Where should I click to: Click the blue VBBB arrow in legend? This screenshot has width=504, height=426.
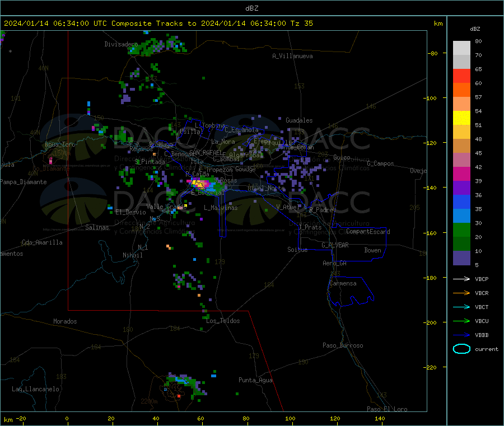(461, 335)
